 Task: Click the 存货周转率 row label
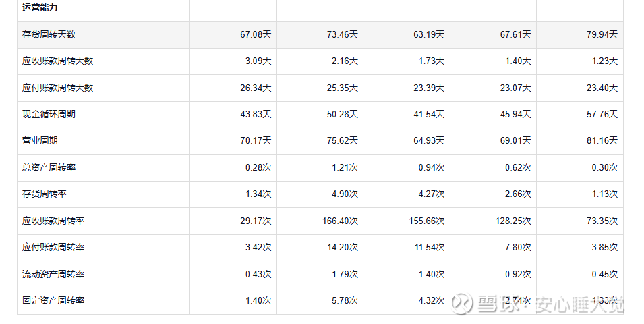(45, 194)
